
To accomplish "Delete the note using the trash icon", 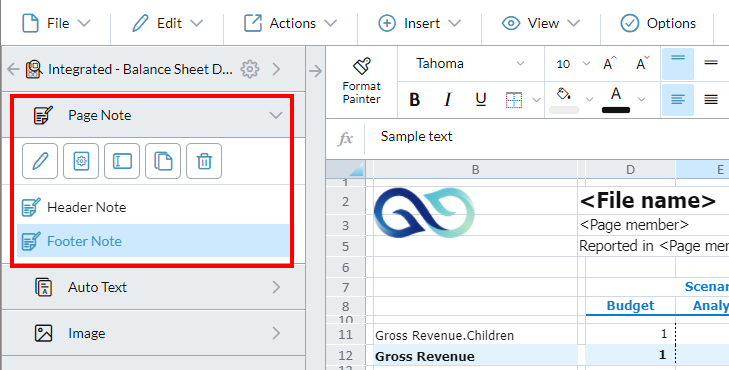I will coord(204,161).
